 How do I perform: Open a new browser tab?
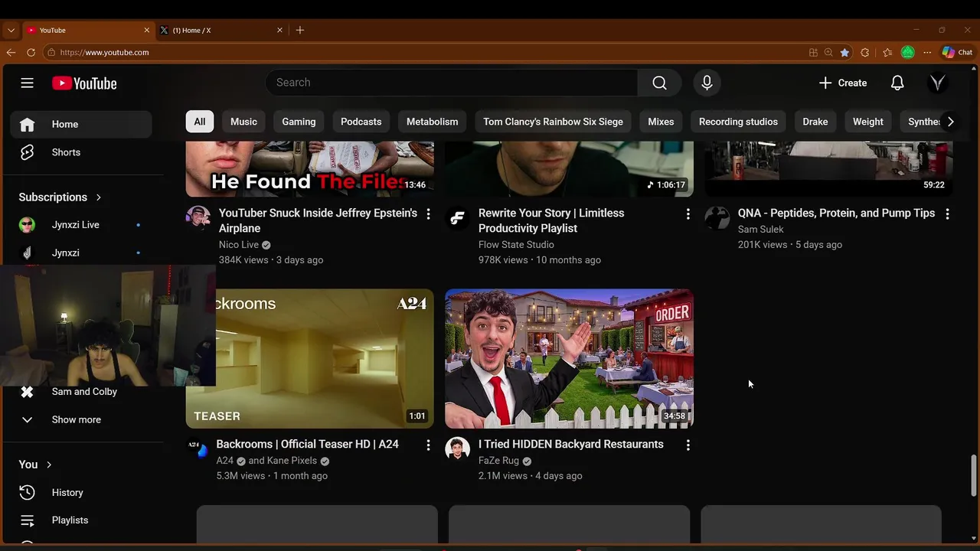tap(300, 30)
